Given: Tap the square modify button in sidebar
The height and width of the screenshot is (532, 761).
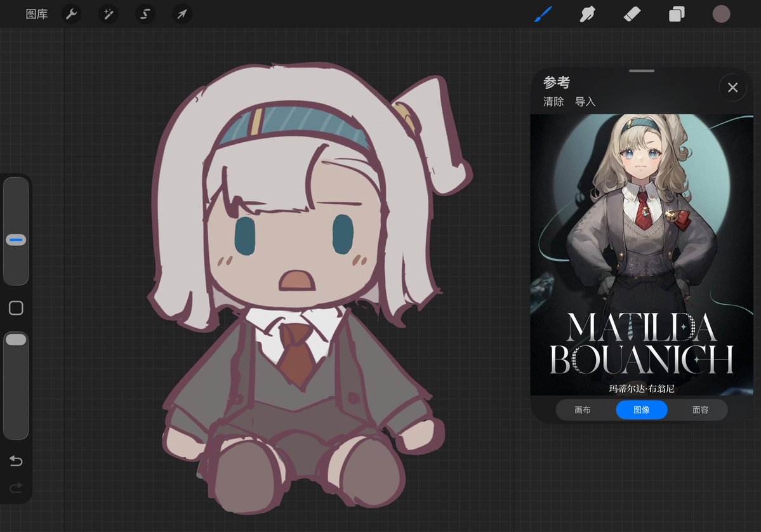Looking at the screenshot, I should pyautogui.click(x=16, y=308).
